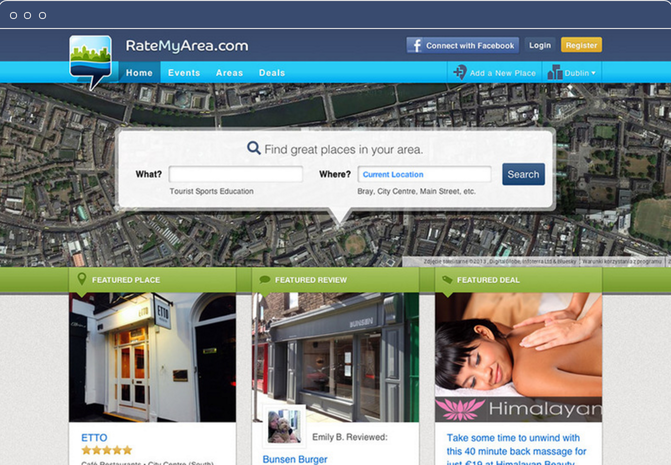The width and height of the screenshot is (671, 465).
Task: Click the Featured Deal header
Action: coord(519,280)
